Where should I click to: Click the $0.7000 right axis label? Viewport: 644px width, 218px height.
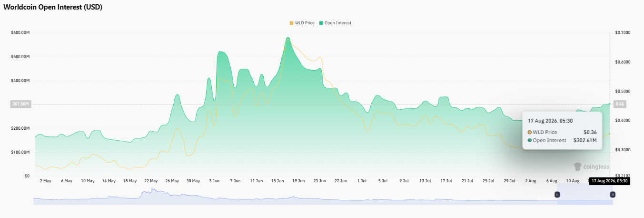tap(623, 33)
